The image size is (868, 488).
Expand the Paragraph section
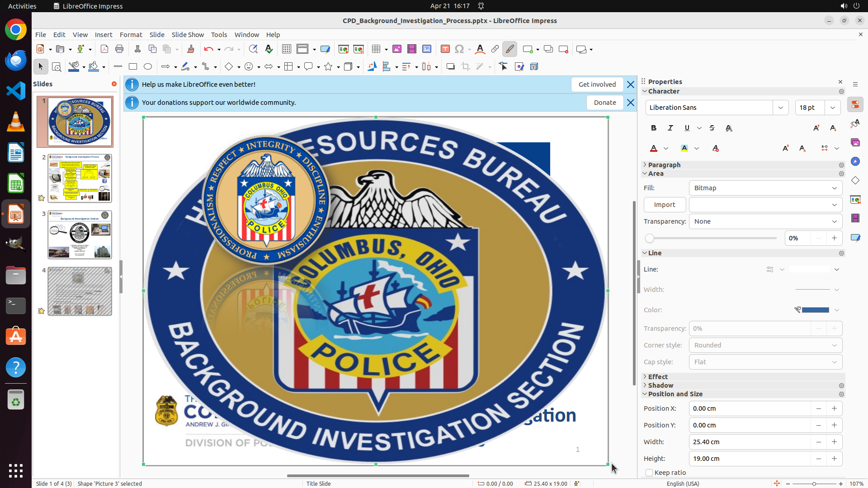pos(664,165)
